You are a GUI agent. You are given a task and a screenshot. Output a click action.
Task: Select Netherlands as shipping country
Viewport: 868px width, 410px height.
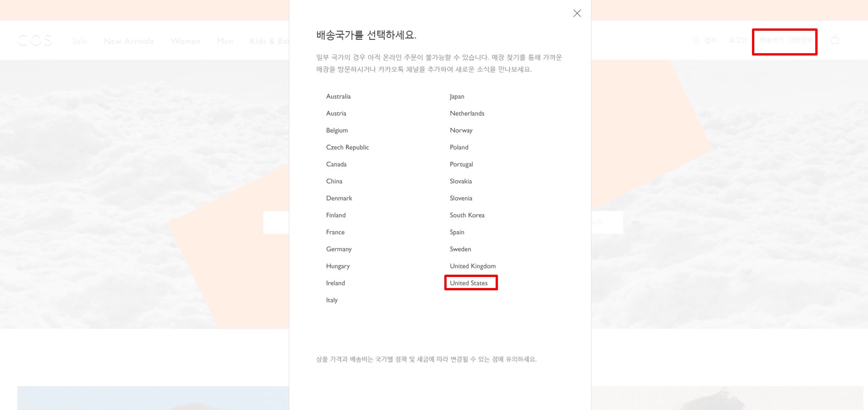click(467, 113)
